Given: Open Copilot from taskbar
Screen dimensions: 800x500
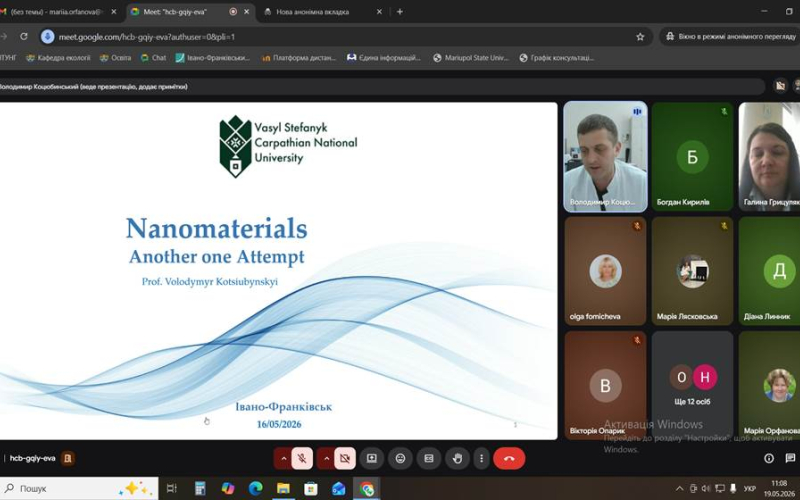Looking at the screenshot, I should 228,488.
